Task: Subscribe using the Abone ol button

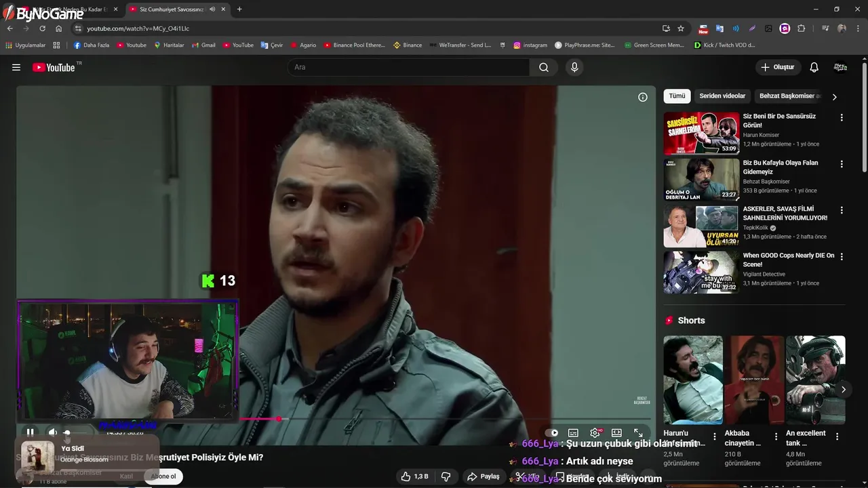Action: pos(163,476)
